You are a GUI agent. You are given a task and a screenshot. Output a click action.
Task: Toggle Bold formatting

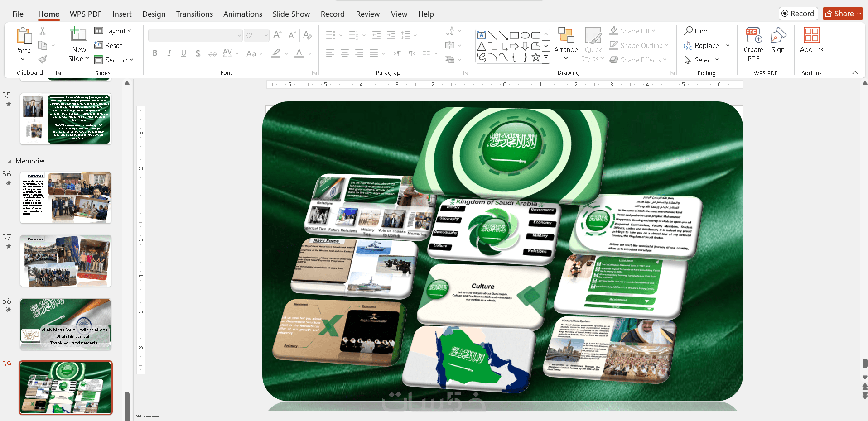tap(155, 53)
